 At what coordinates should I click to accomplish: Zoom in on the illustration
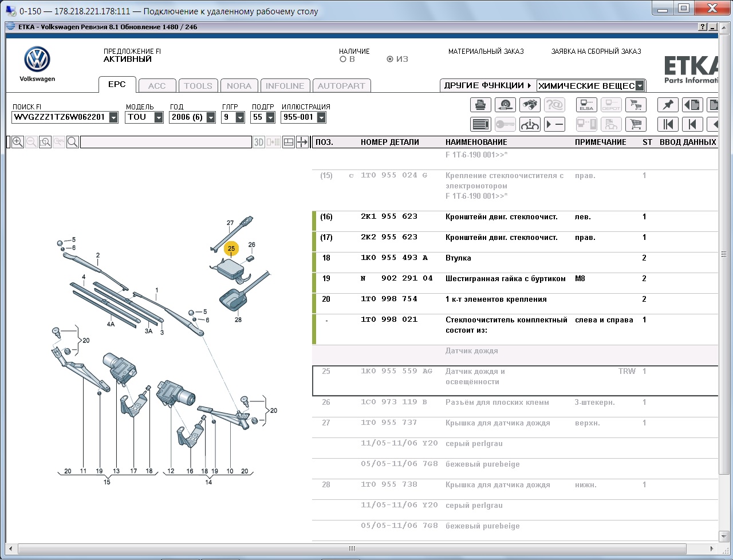18,142
